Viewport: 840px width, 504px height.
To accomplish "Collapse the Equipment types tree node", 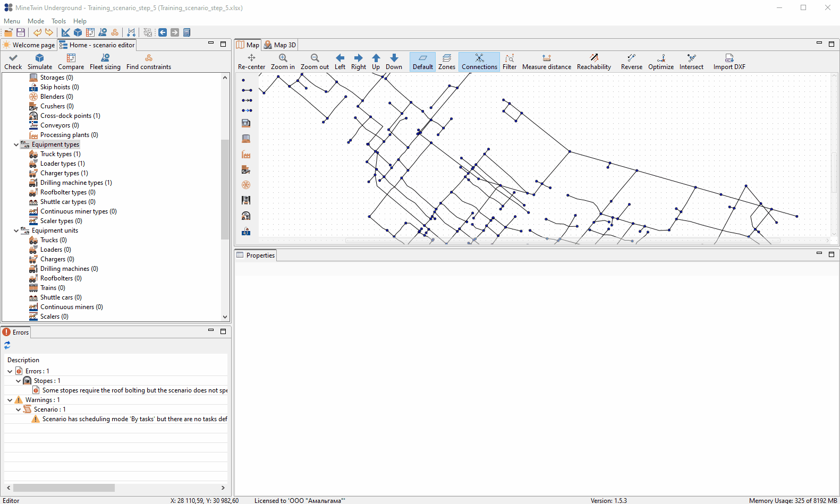I will [16, 144].
